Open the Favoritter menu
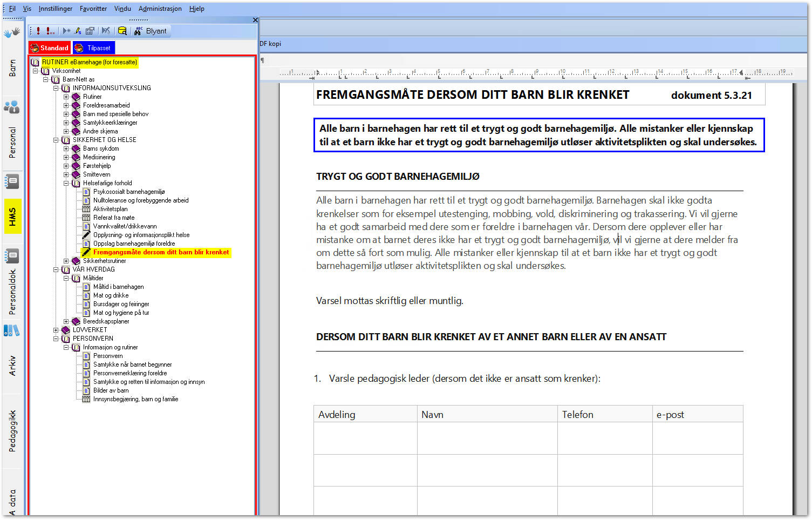Viewport: 812px width, 520px height. [93, 9]
